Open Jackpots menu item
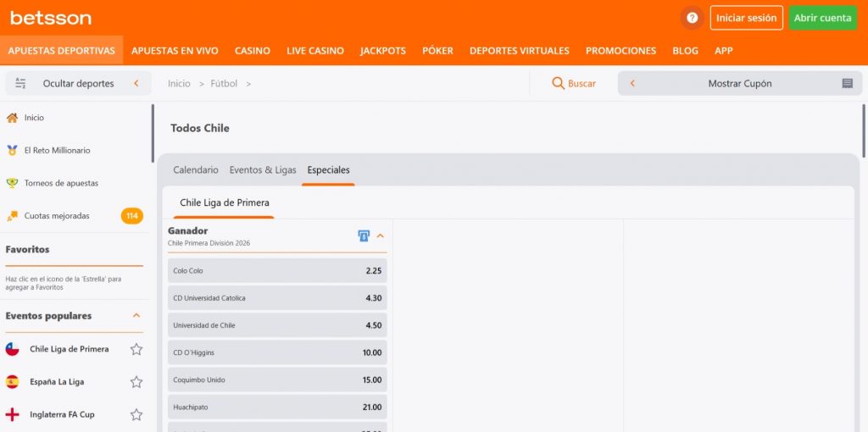 pos(383,50)
